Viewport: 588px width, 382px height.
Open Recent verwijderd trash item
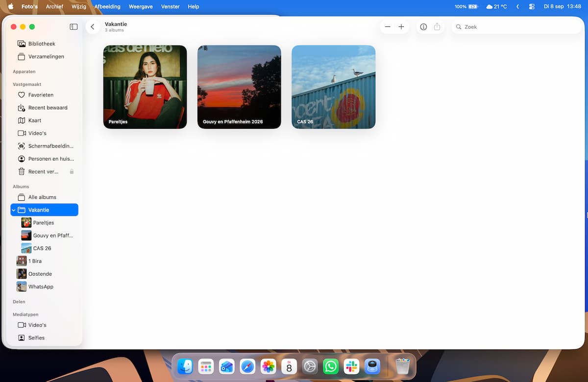44,171
